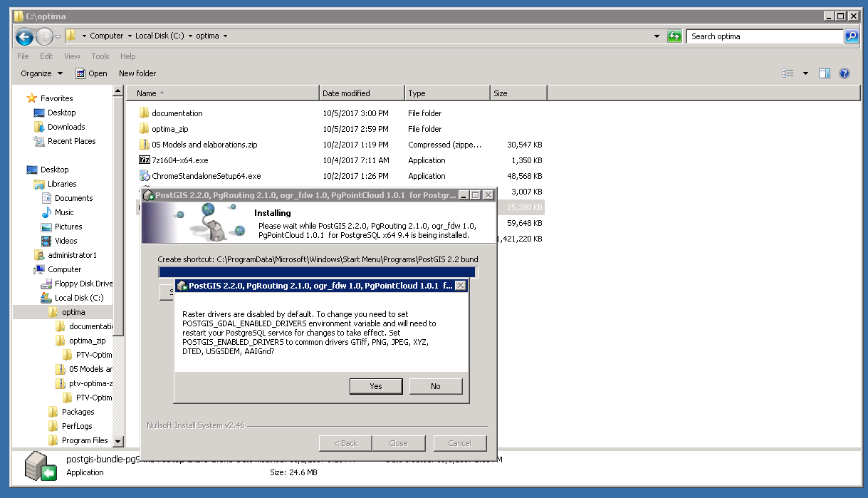The width and height of the screenshot is (868, 498).
Task: Open the documentation folder icon
Action: 145,113
